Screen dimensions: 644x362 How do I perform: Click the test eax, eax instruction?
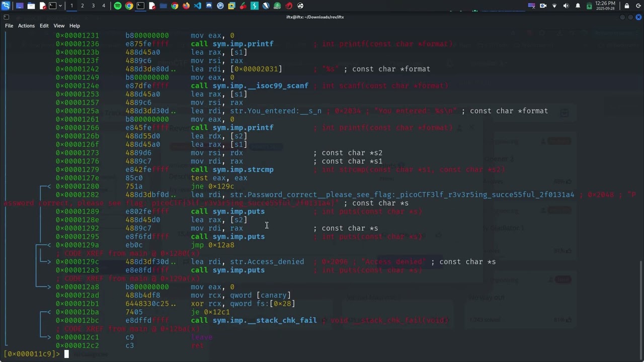pyautogui.click(x=219, y=178)
